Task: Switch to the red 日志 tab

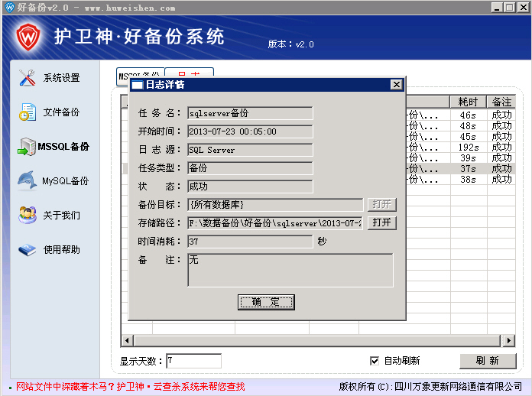Action: pos(190,72)
